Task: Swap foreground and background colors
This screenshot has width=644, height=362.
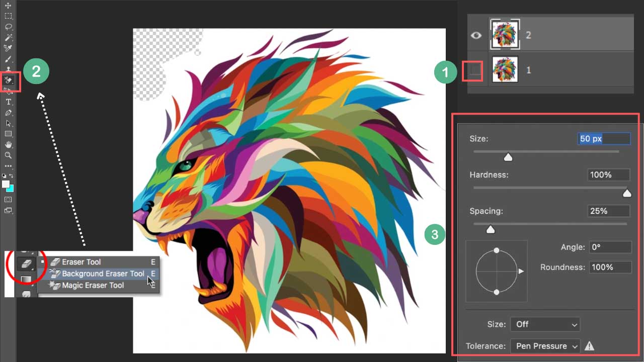Action: point(12,176)
